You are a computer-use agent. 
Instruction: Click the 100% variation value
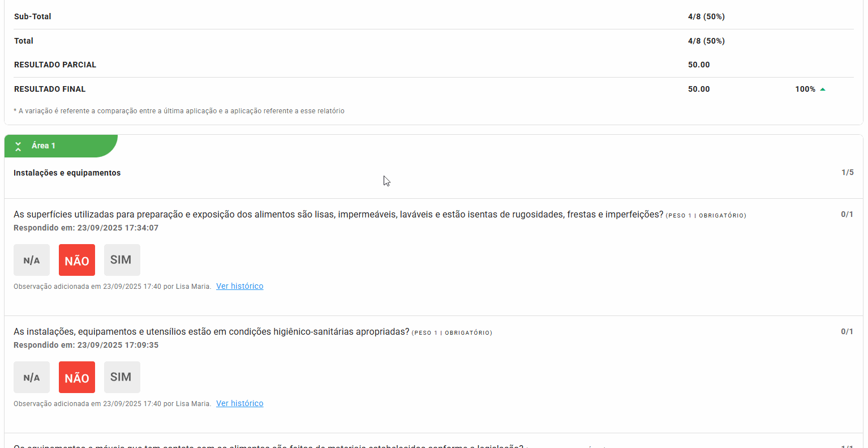pyautogui.click(x=805, y=89)
